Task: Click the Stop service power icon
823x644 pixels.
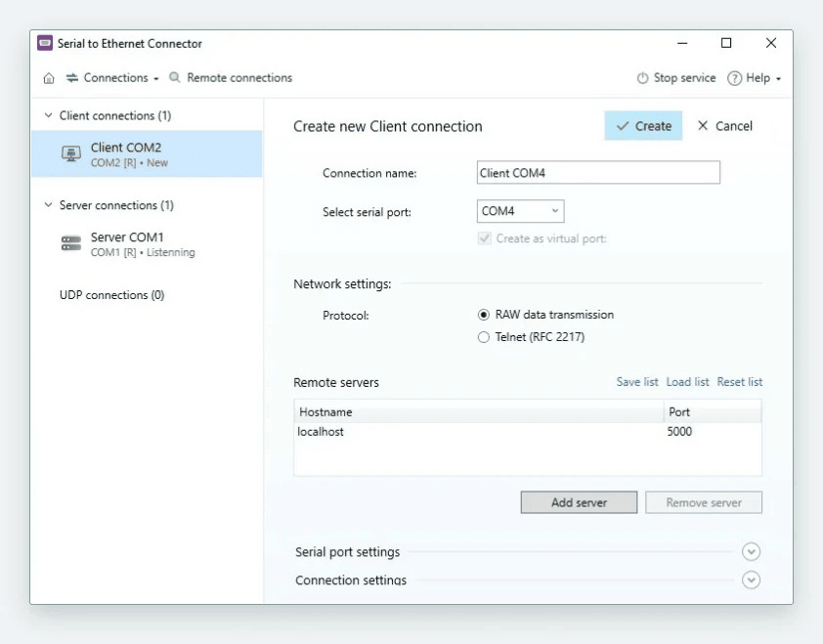Action: click(x=642, y=78)
